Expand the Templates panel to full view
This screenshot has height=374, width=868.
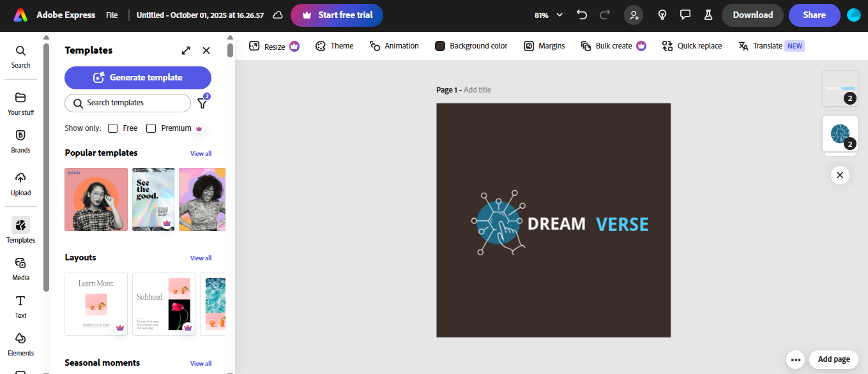click(x=186, y=50)
